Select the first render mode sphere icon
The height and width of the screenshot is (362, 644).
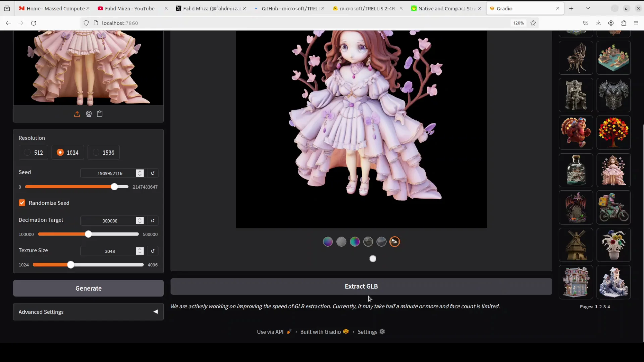(x=328, y=242)
